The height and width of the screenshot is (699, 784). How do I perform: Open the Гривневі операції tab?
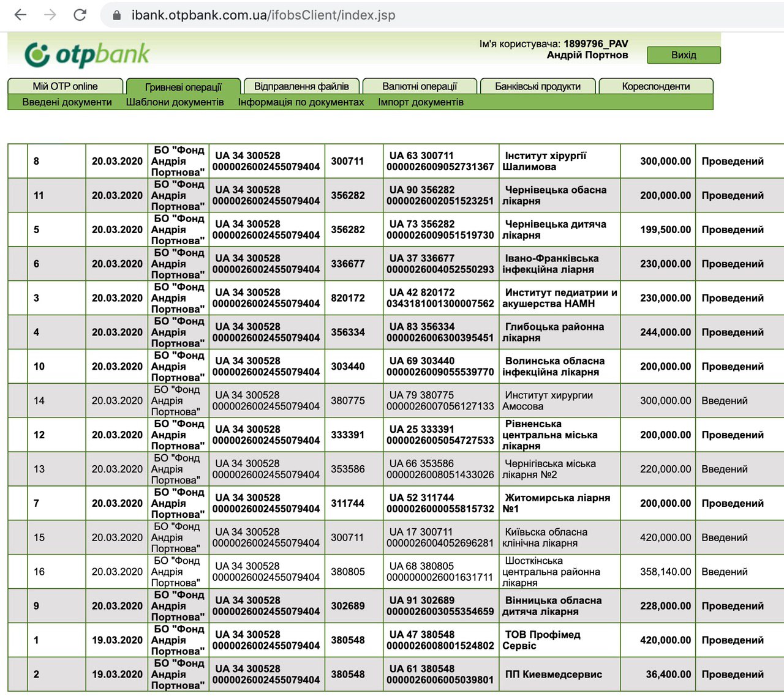[x=184, y=87]
